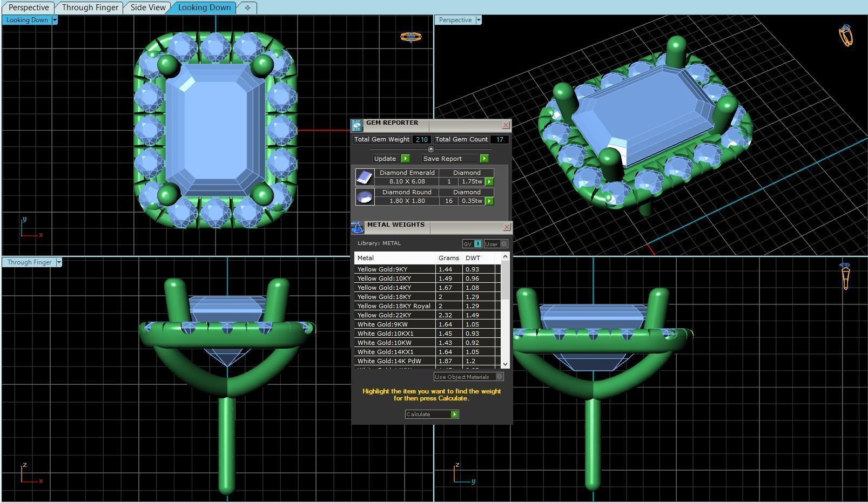Click the 8.10 X 6.08 size cell

pos(407,182)
